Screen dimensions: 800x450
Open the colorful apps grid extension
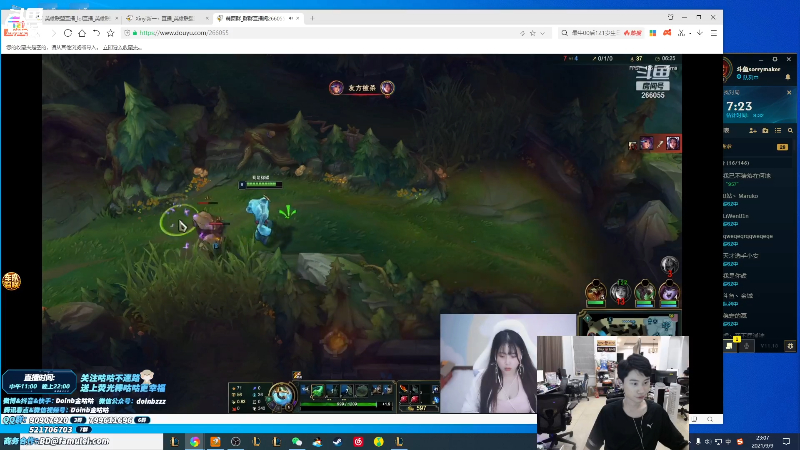[x=653, y=33]
